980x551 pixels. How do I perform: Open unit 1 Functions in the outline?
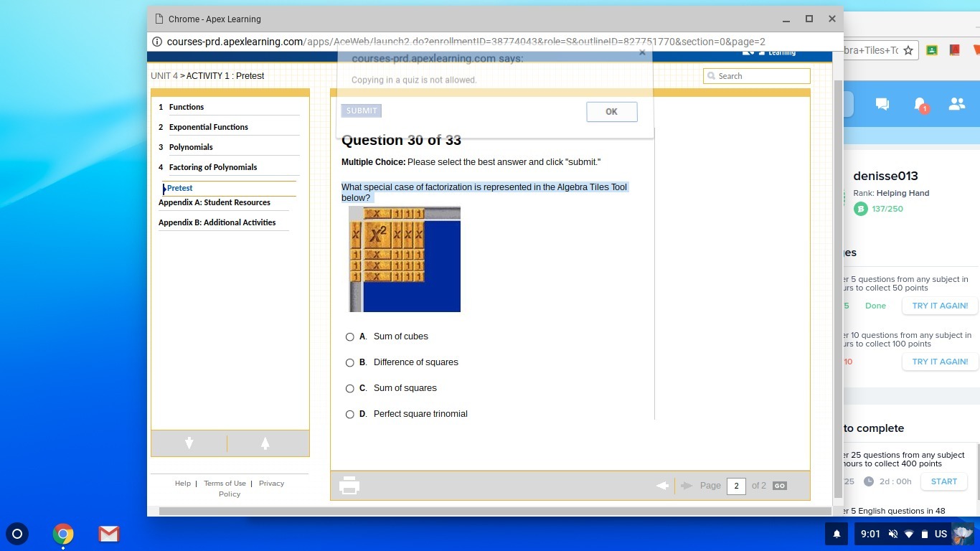(187, 107)
